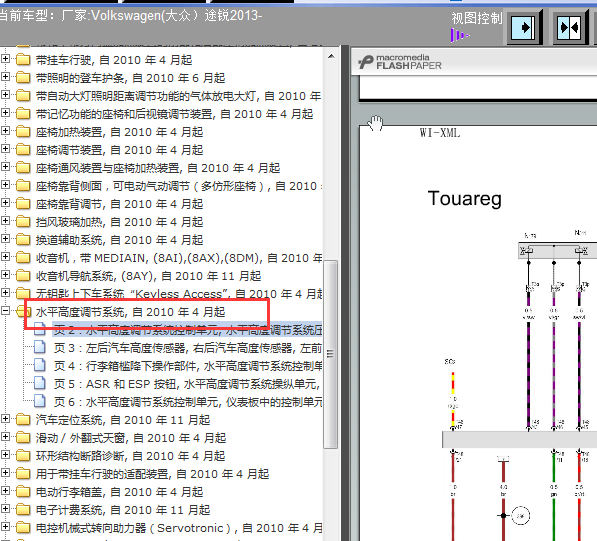Viewport: 597px width, 541px height.
Task: Select 座椅调节装置 tree label
Action: (x=119, y=150)
